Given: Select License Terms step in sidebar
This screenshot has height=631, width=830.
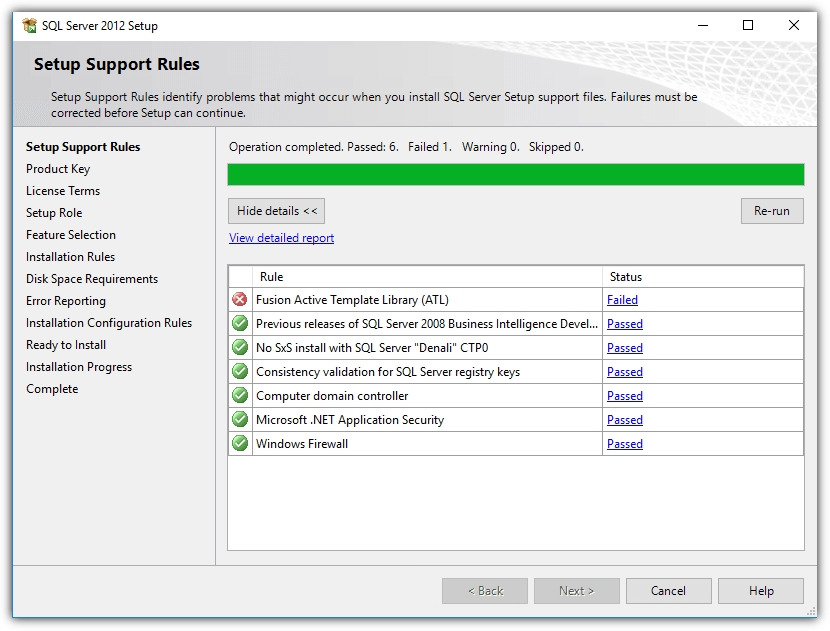Looking at the screenshot, I should [63, 191].
